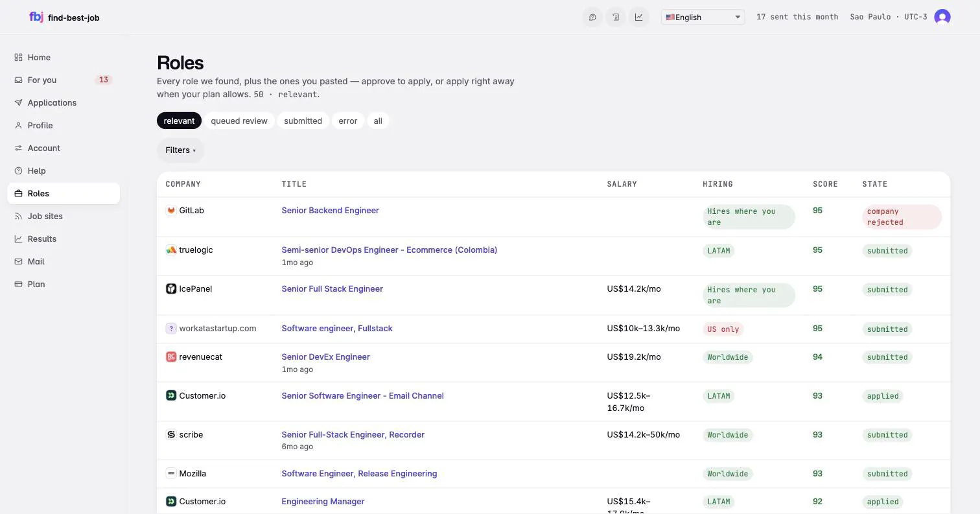Click the Home sidebar icon
The width and height of the screenshot is (980, 514).
(18, 58)
